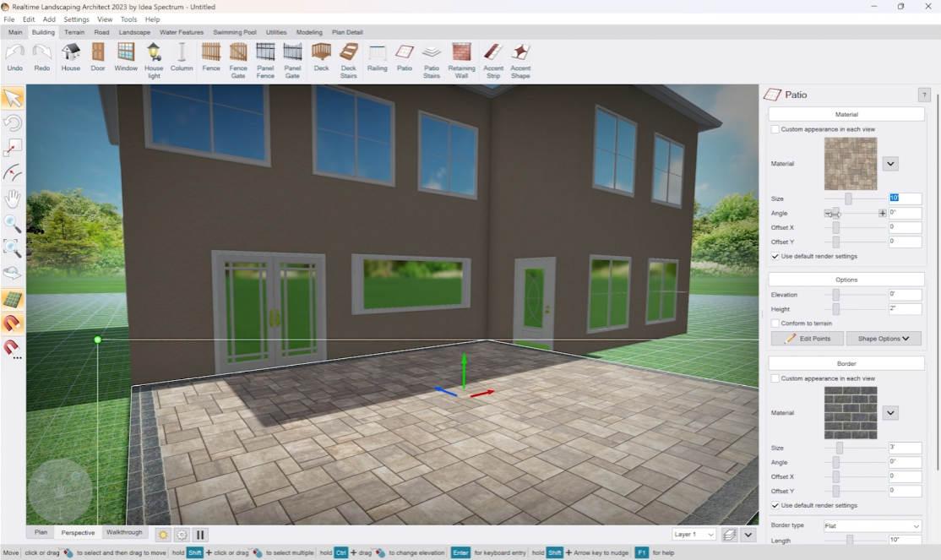Image resolution: width=941 pixels, height=560 pixels.
Task: Select the Column tool
Action: [182, 58]
